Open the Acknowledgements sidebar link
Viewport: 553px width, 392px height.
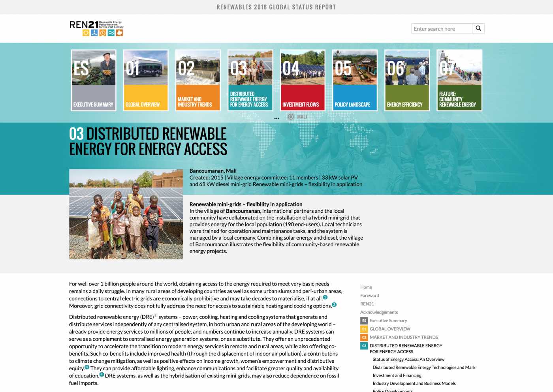[x=379, y=312]
